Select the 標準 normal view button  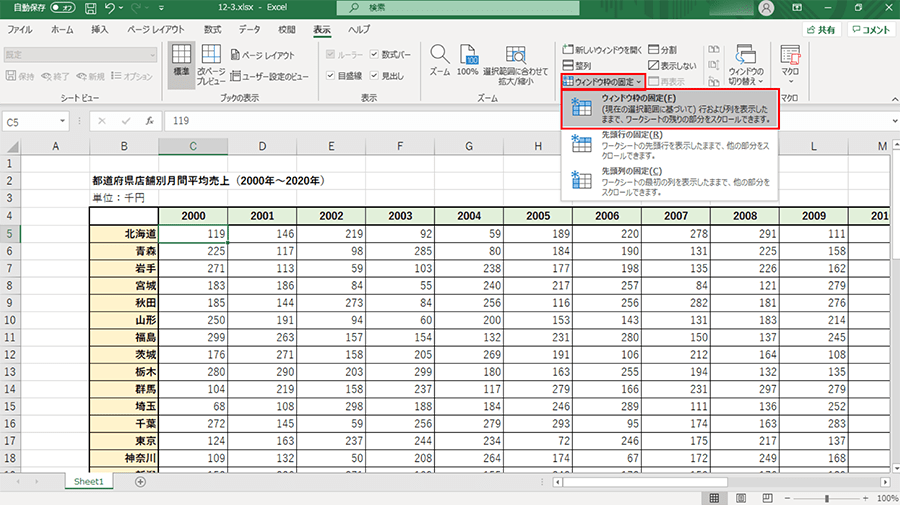click(181, 65)
